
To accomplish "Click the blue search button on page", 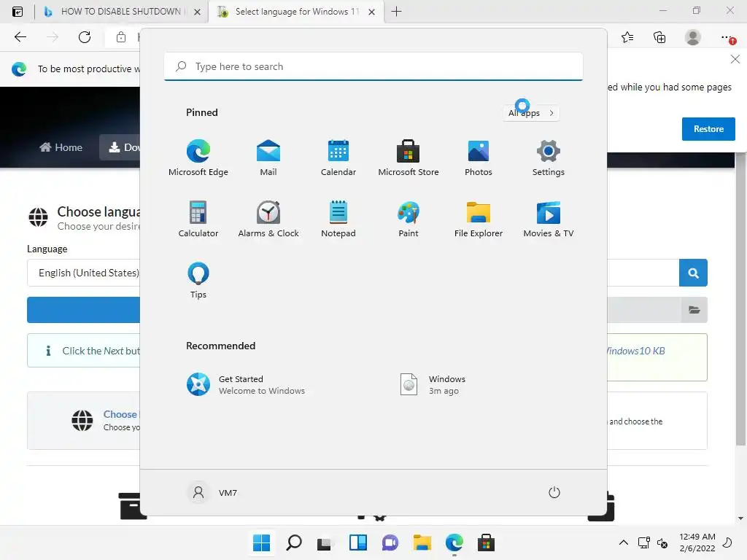I will 693,273.
